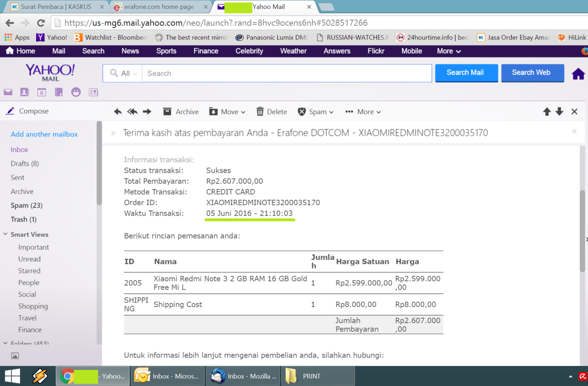Click the mail search input field
This screenshot has height=386, width=588.
(287, 73)
